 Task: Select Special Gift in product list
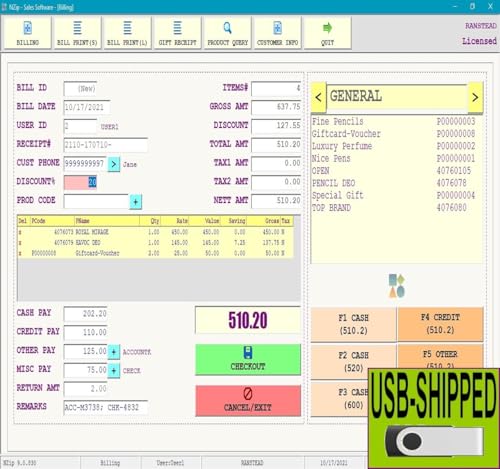[397, 195]
